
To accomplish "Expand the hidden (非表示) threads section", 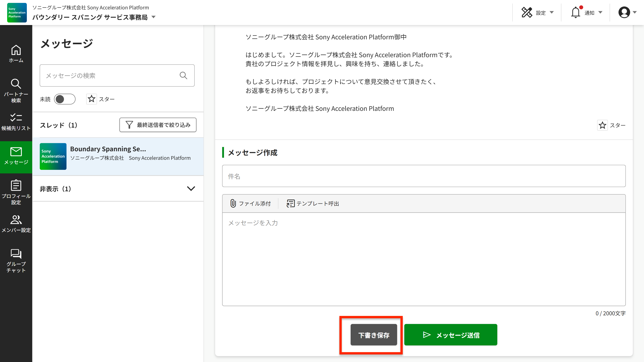I will [191, 189].
